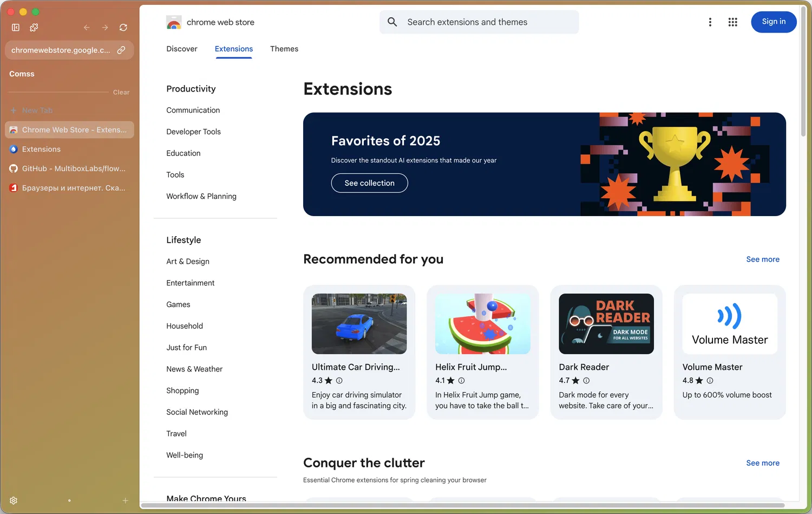Open the Google apps grid
The width and height of the screenshot is (812, 514).
[x=733, y=22]
